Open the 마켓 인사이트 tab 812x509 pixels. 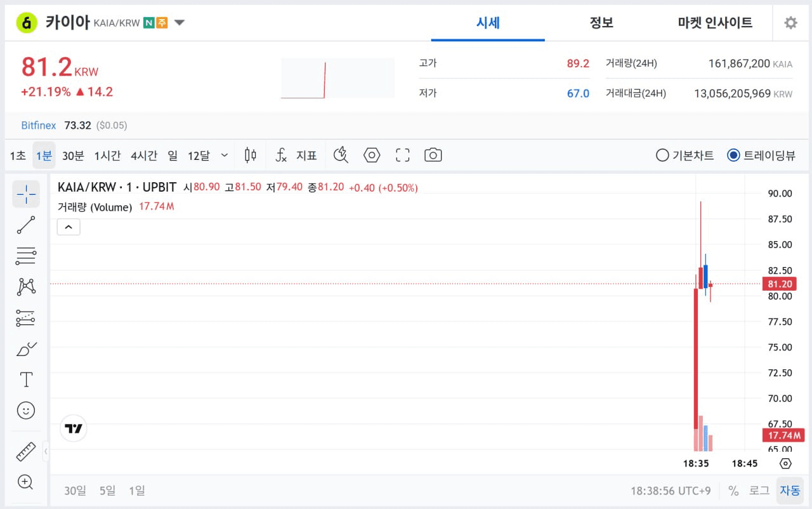coord(715,23)
